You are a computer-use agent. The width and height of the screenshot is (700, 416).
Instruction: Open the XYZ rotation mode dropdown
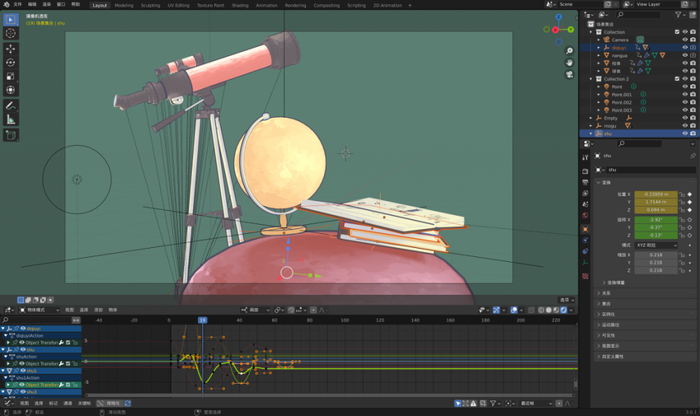tap(654, 245)
